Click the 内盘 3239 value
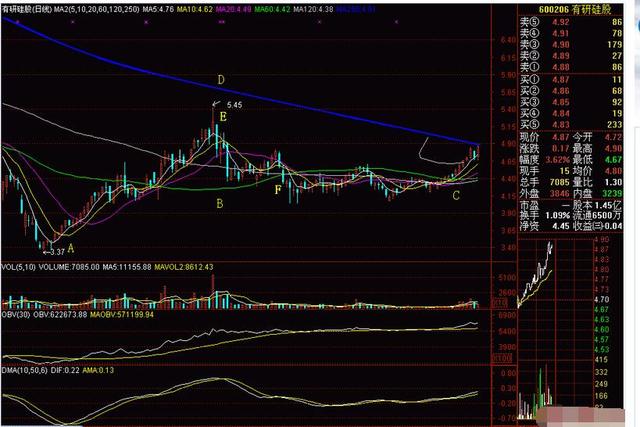 coord(597,193)
